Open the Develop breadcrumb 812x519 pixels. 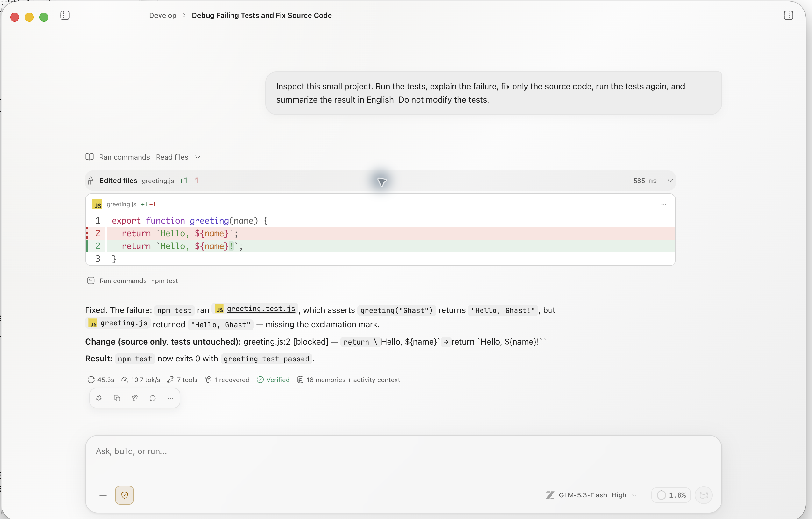click(162, 16)
